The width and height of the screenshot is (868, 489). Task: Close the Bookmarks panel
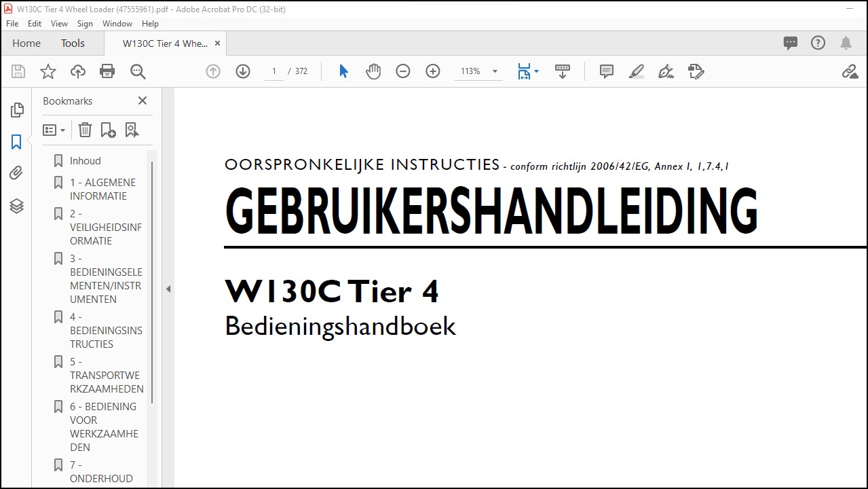(x=143, y=101)
